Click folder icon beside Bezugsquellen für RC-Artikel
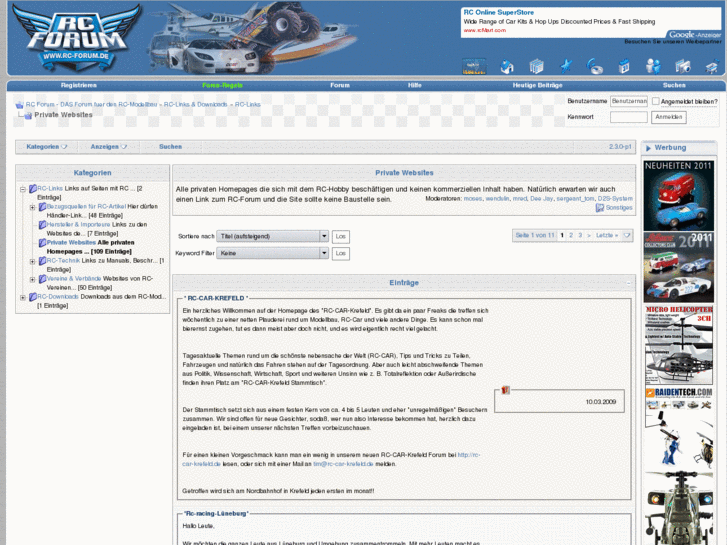The height and width of the screenshot is (545, 727). pos(42,207)
